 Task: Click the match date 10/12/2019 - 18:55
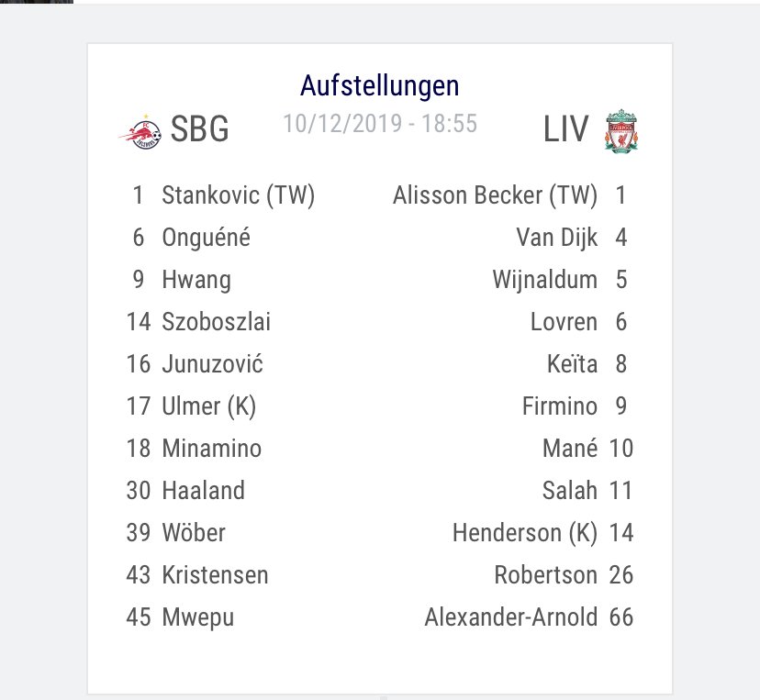(x=380, y=123)
